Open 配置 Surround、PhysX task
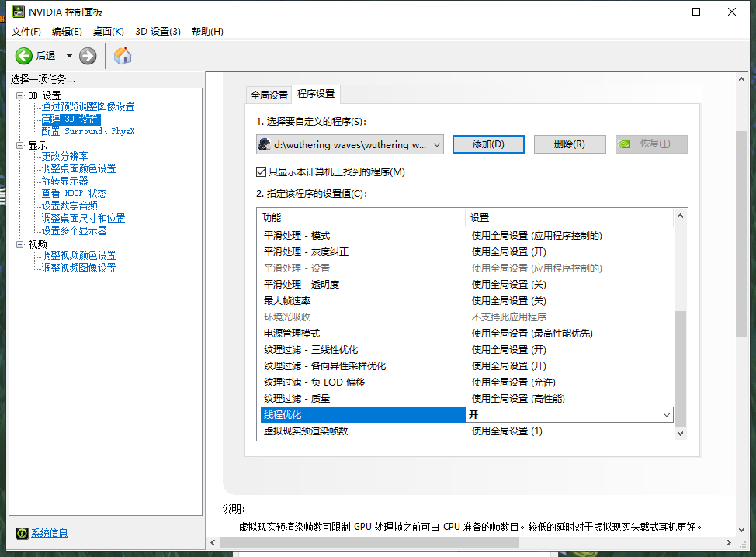The height and width of the screenshot is (557, 756). coord(88,132)
